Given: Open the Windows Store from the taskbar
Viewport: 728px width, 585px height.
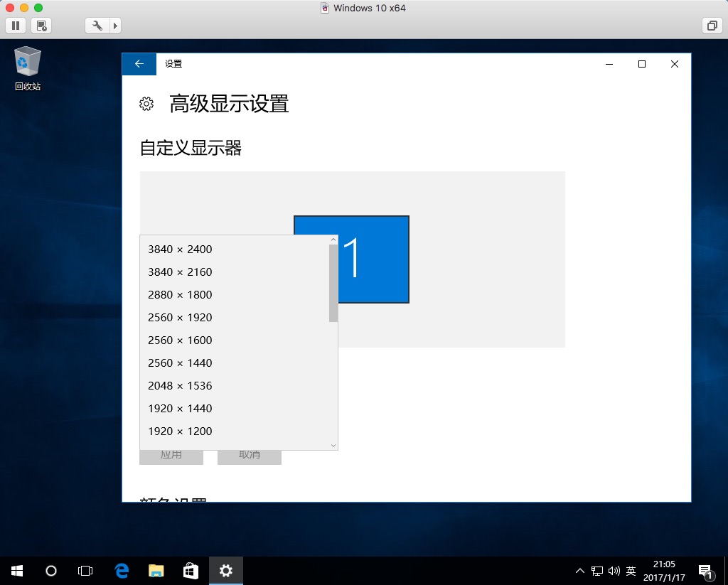Looking at the screenshot, I should click(191, 570).
